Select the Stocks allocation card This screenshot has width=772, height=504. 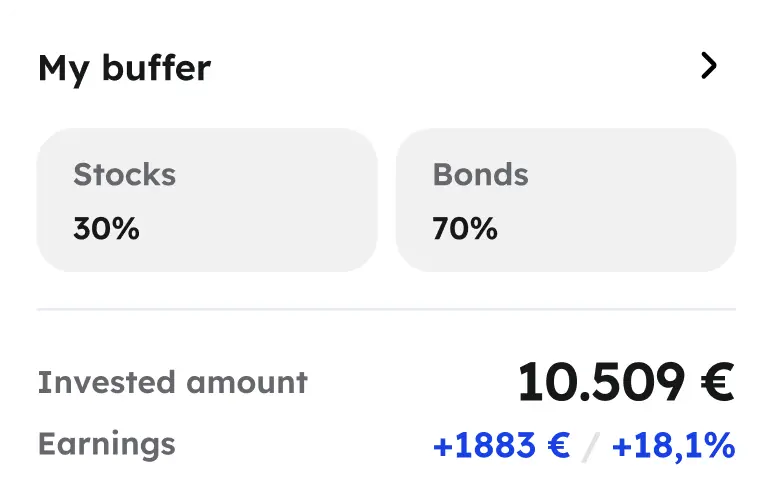207,200
